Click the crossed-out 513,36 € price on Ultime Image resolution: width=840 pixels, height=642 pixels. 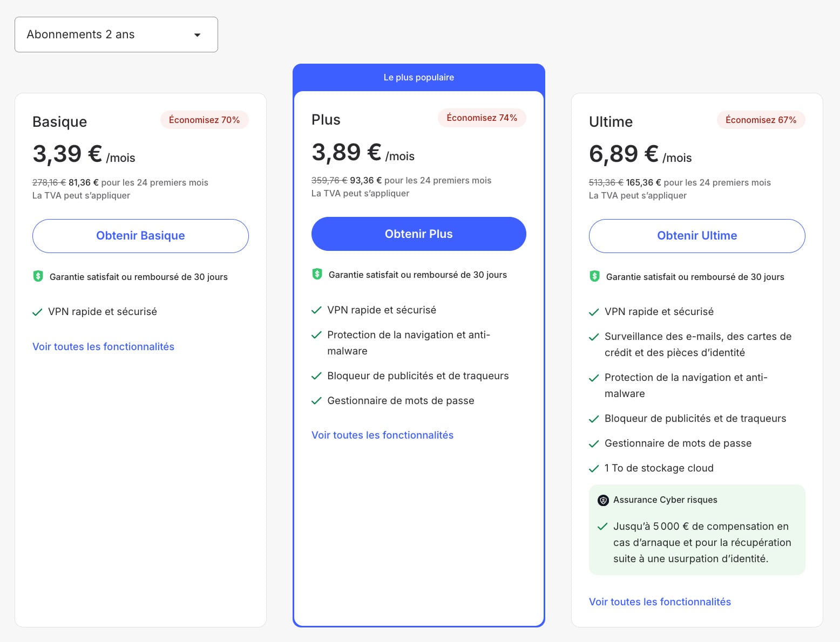point(606,182)
